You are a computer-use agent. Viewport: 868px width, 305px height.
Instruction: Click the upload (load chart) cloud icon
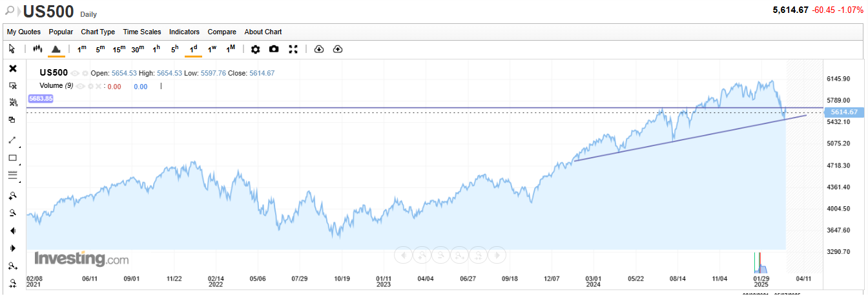337,49
